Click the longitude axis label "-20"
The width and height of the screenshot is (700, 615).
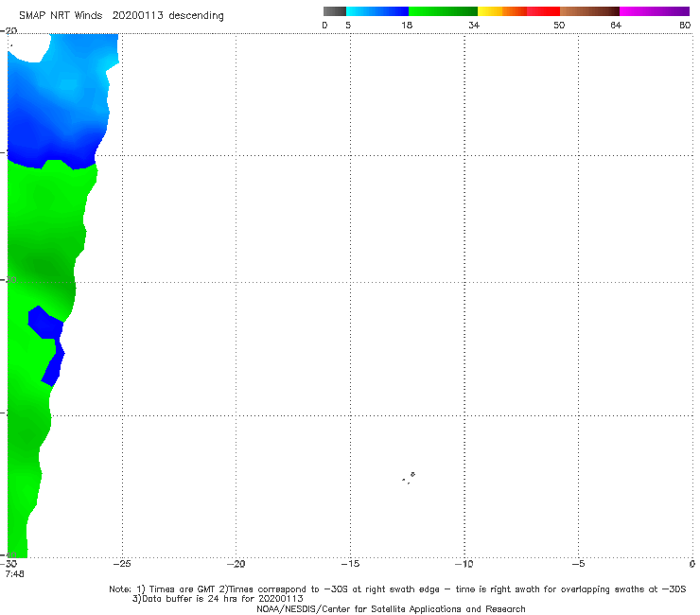point(236,564)
